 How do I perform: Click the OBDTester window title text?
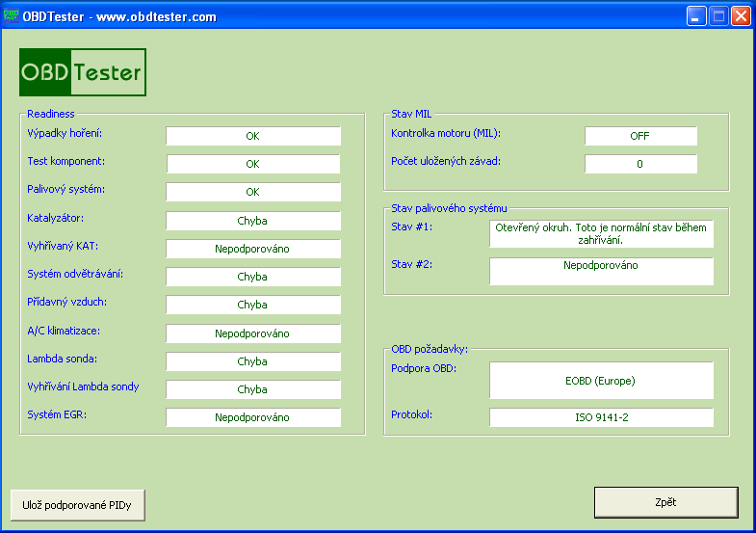[119, 17]
